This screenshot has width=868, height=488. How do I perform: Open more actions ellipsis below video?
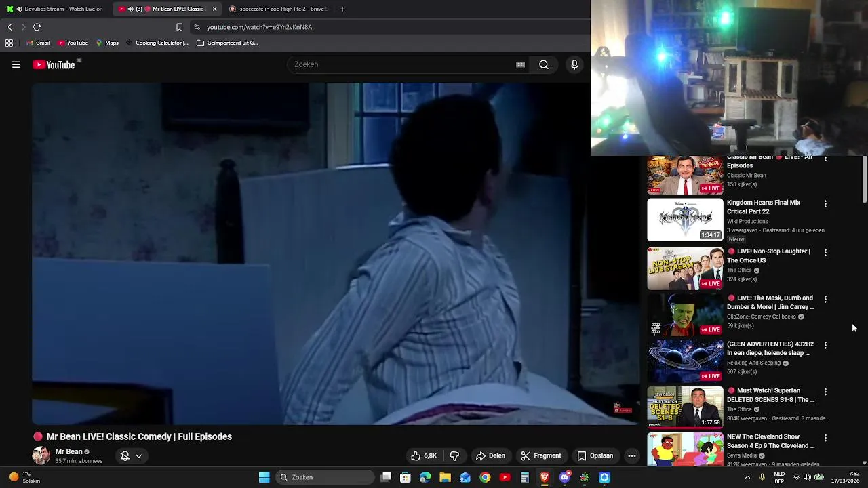point(632,456)
